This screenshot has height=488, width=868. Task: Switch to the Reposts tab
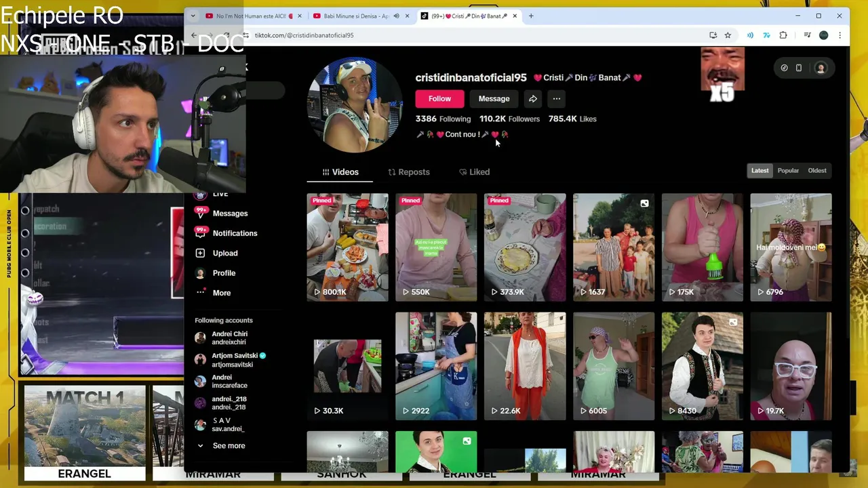(x=408, y=172)
